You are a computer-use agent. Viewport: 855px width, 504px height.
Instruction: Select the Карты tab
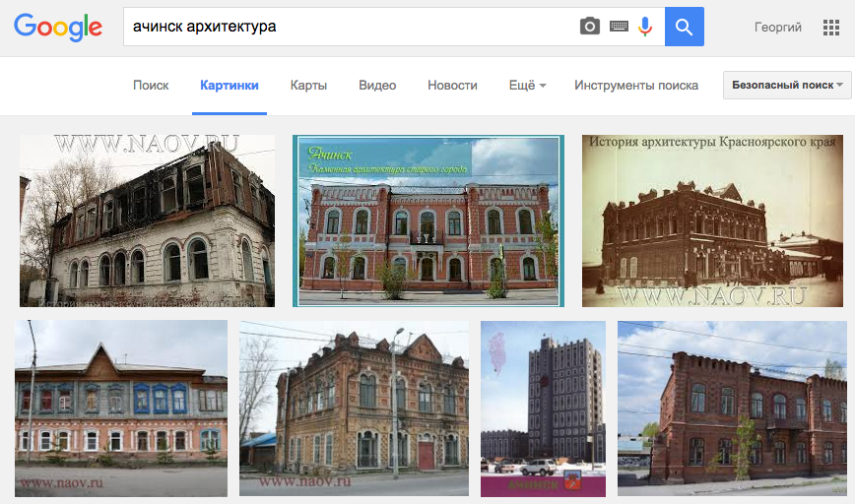308,86
